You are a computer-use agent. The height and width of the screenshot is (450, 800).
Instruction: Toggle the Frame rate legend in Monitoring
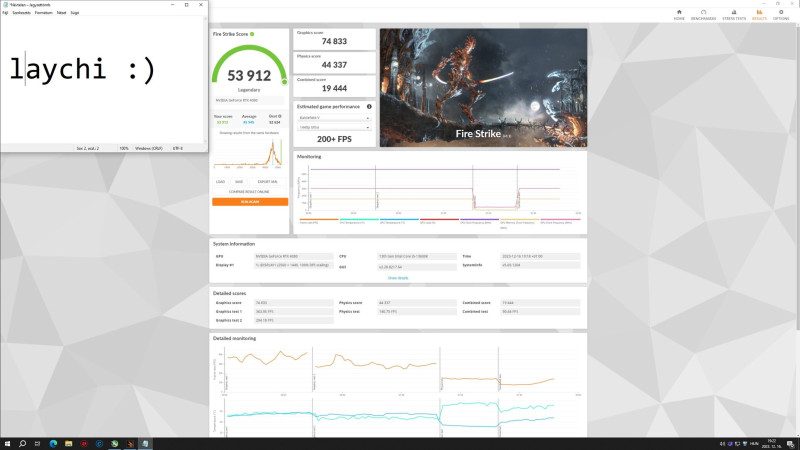pyautogui.click(x=319, y=221)
